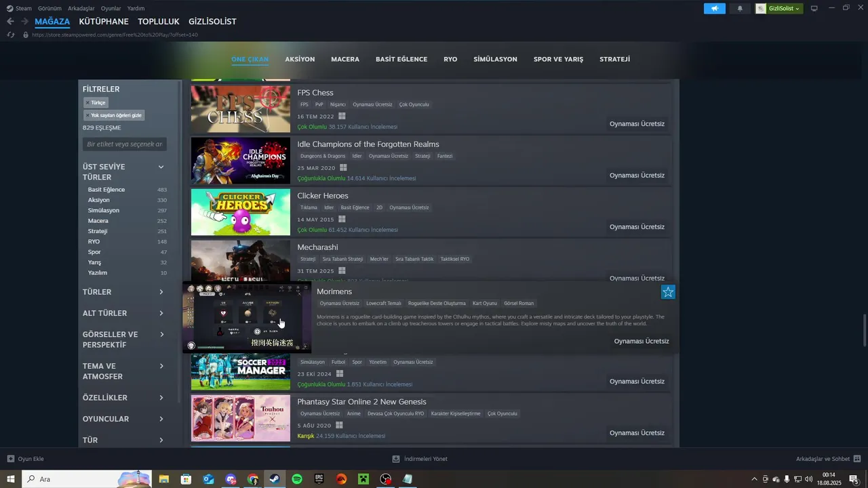This screenshot has height=488, width=868.
Task: Open Microsoft Store from the taskbar
Action: tap(186, 479)
